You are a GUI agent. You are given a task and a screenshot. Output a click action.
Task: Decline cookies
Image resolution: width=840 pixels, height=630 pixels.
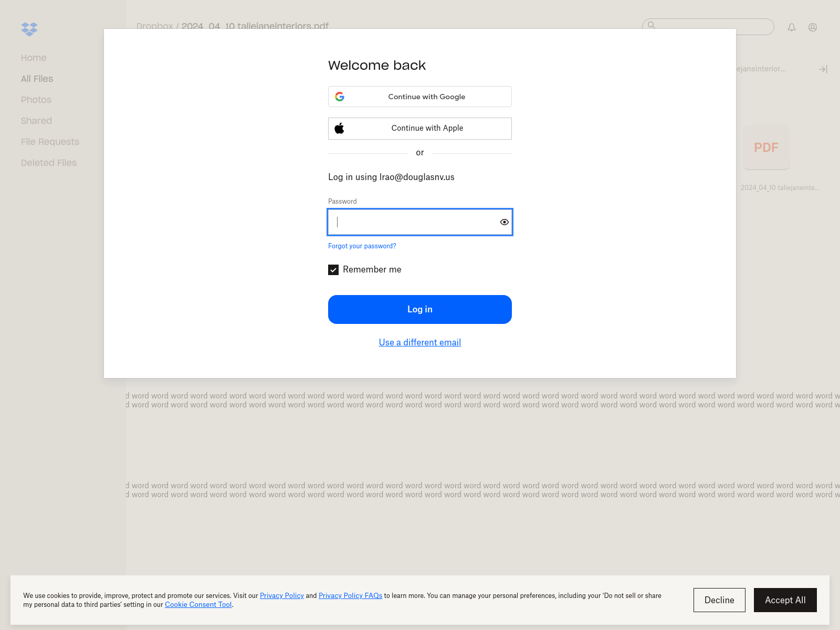(719, 600)
